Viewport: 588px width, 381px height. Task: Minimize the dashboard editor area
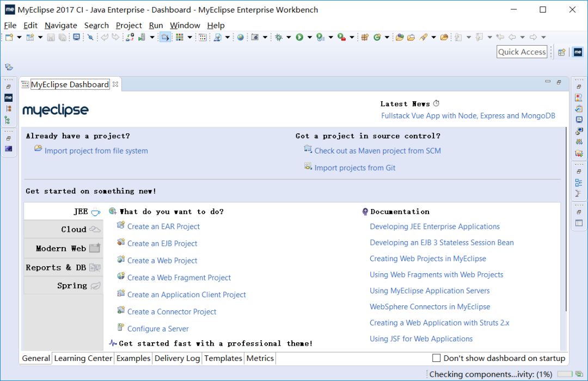point(548,82)
